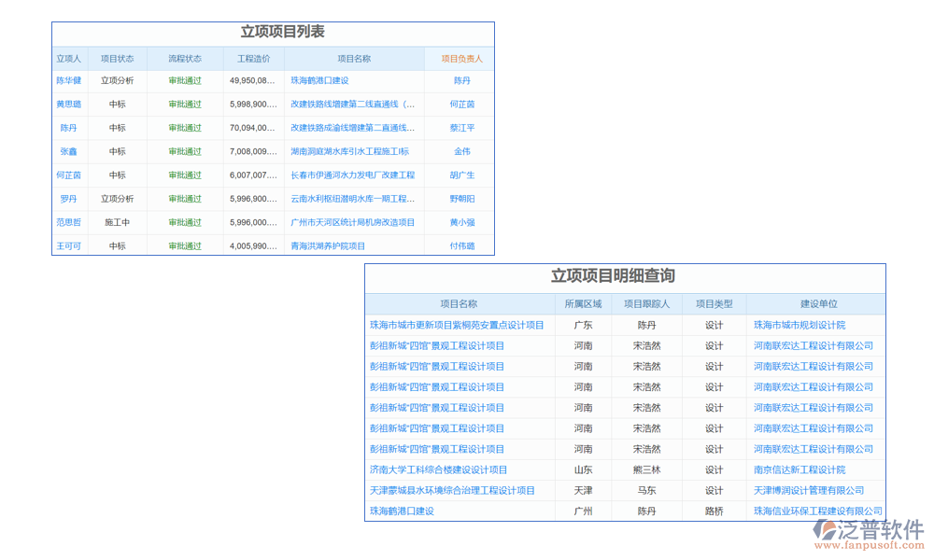Open applicant 范思哲 entry
The image size is (934, 560).
[x=68, y=223]
